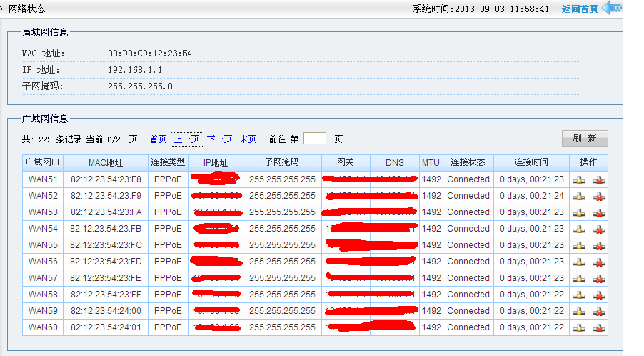
Task: Click the disconnect icon for WAN60
Action: click(x=599, y=327)
